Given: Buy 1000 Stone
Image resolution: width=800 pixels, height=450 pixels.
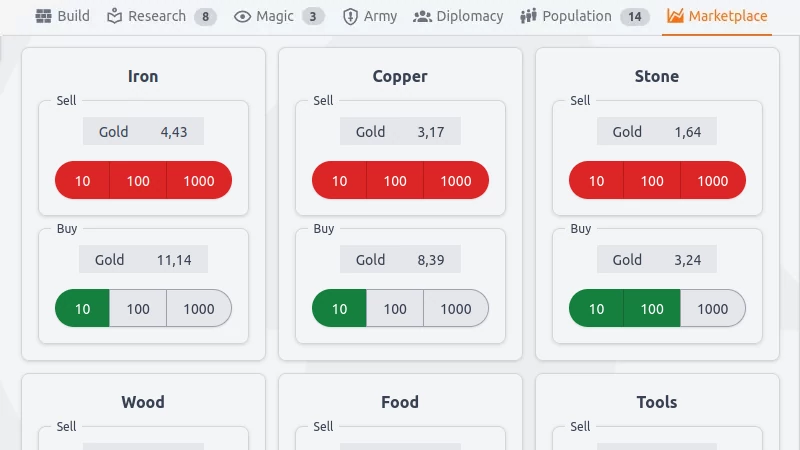Looking at the screenshot, I should 713,309.
